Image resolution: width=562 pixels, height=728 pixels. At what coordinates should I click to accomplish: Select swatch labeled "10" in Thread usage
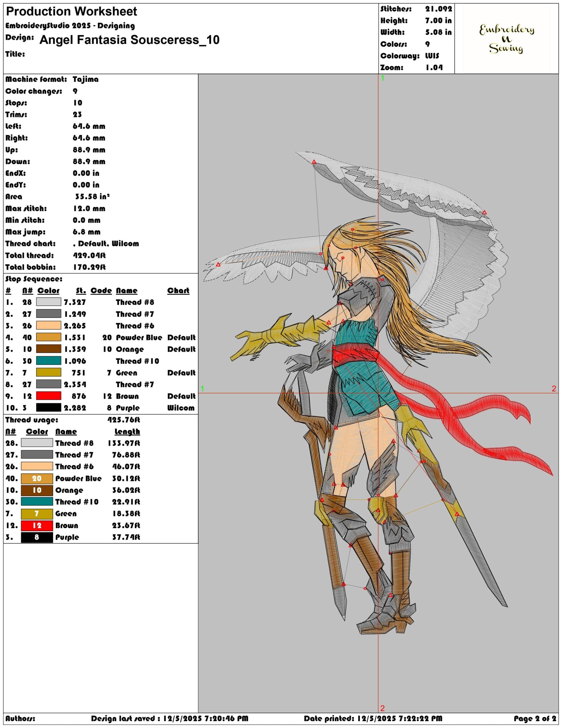pyautogui.click(x=37, y=490)
